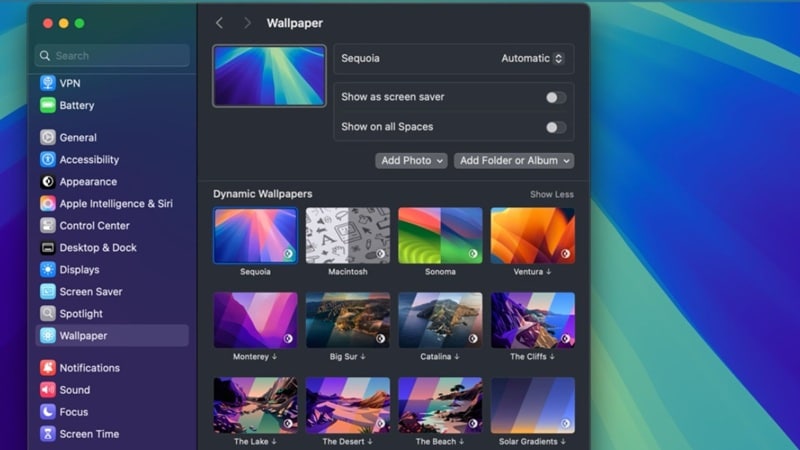This screenshot has width=800, height=450.
Task: Select the Wallpaper icon in sidebar
Action: coord(47,335)
